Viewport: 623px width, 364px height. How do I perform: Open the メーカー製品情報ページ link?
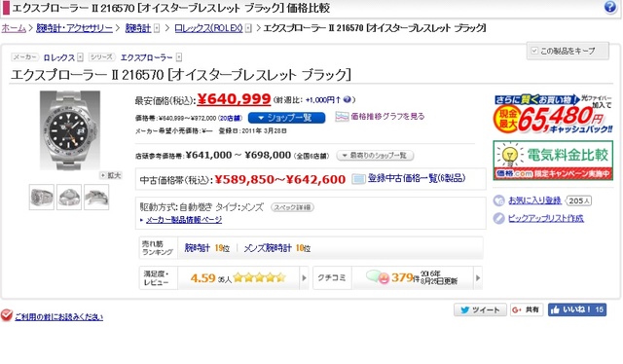tap(184, 219)
